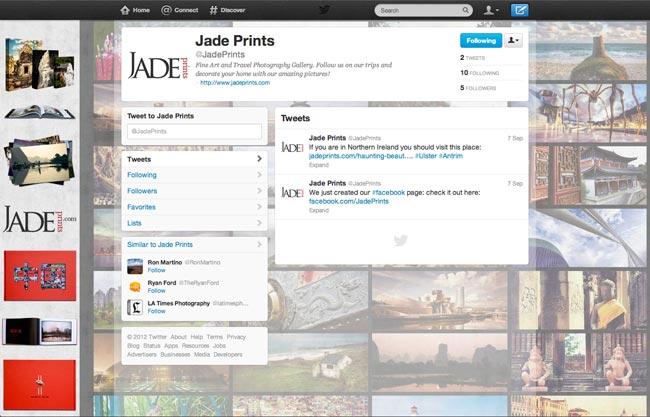The width and height of the screenshot is (650, 417).
Task: Click the JADE avatar on the Northern Ireland tweet
Action: [292, 147]
